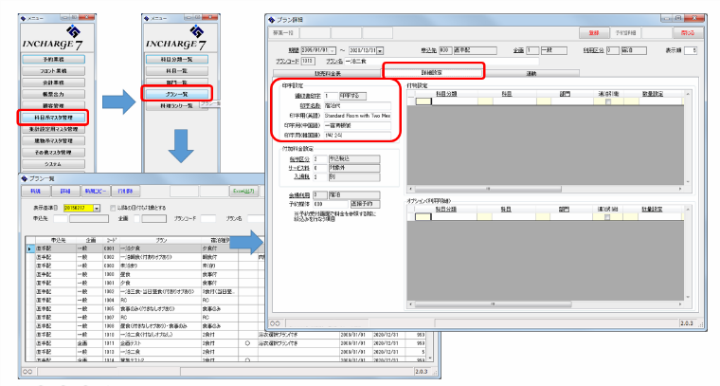Click the 科目系マスタ管理 menu button
This screenshot has width=720, height=386.
(53, 117)
